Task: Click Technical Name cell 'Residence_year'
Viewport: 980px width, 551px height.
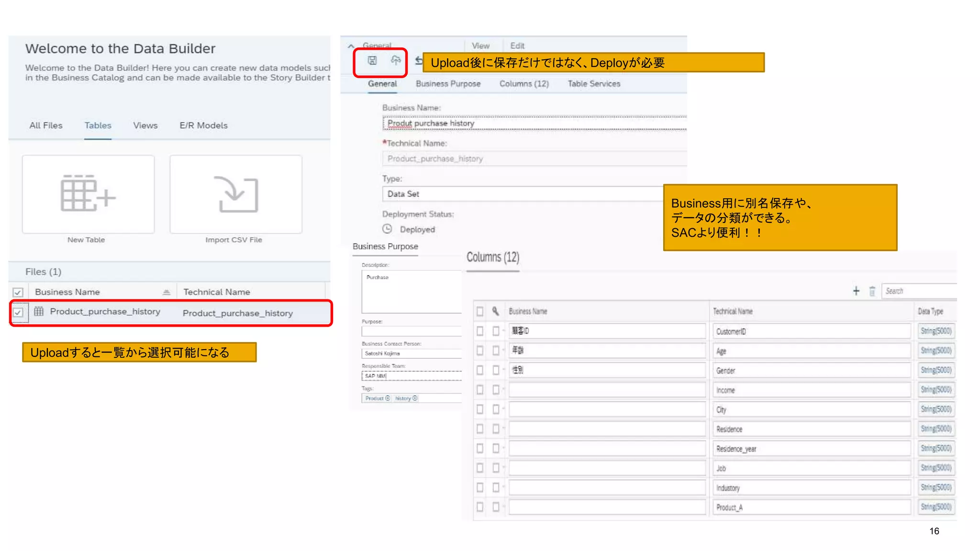Action: coord(812,449)
